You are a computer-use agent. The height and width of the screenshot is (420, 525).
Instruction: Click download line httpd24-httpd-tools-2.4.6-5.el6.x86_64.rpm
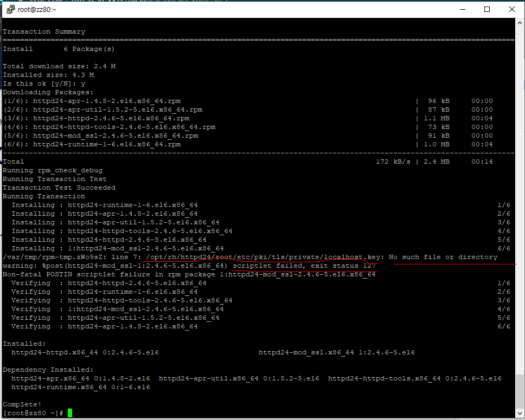click(248, 127)
